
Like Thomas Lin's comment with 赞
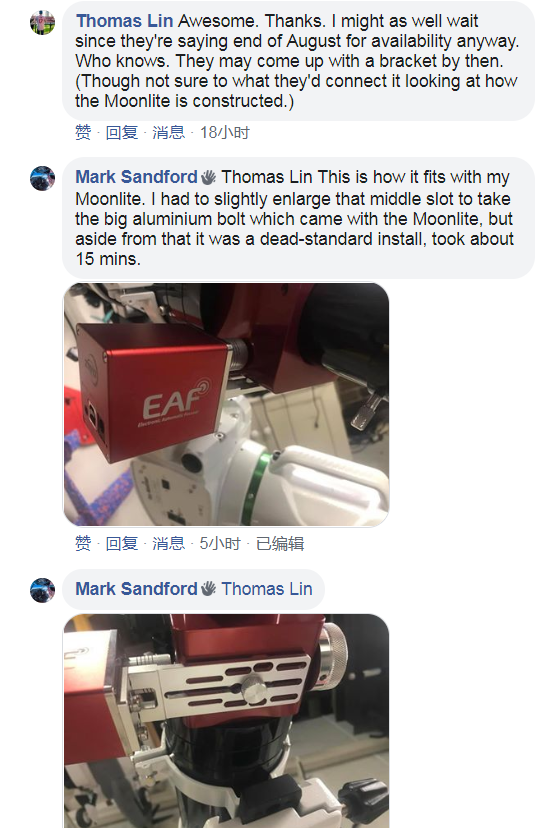(x=83, y=132)
